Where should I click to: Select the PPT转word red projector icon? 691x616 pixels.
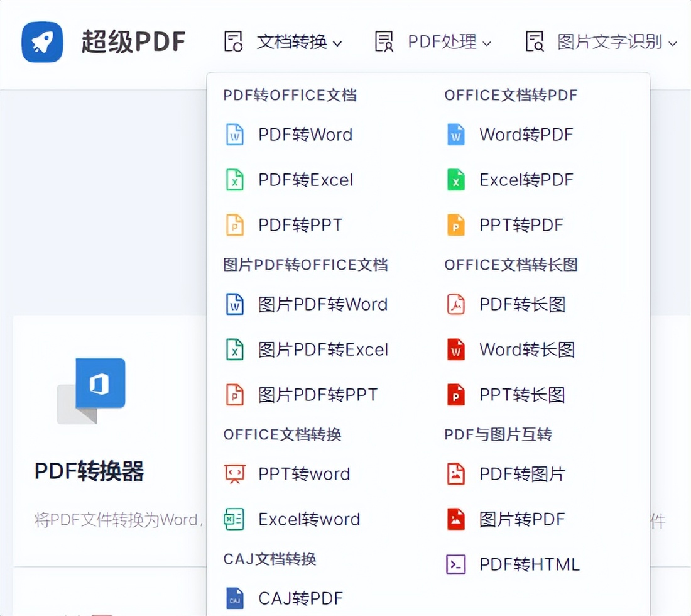(x=235, y=473)
